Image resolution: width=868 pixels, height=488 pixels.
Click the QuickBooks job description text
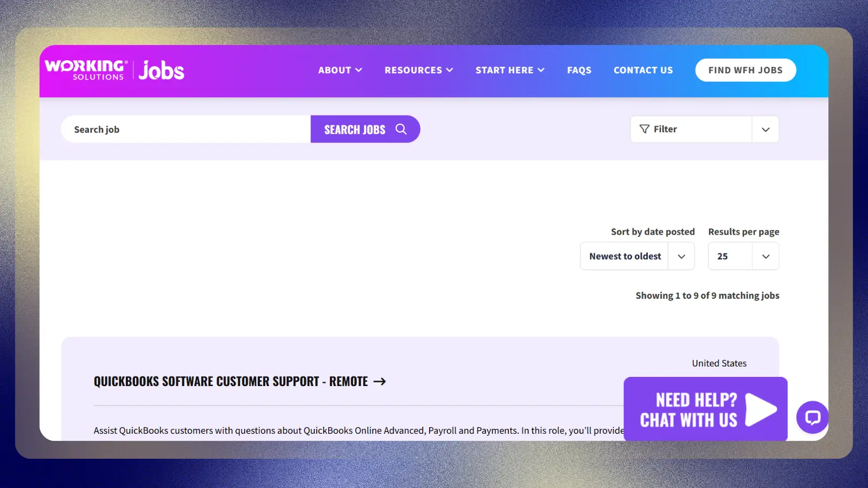click(359, 431)
